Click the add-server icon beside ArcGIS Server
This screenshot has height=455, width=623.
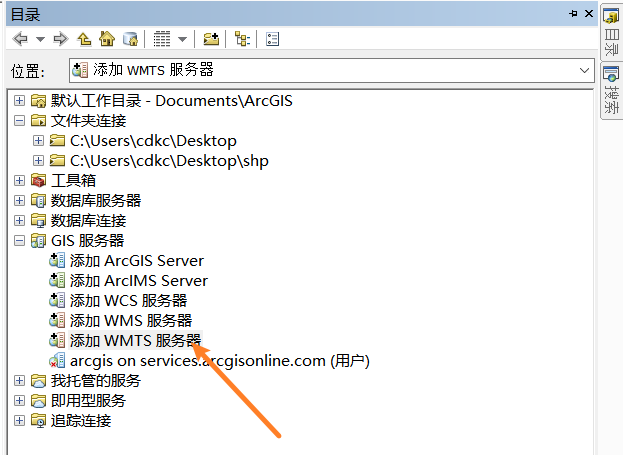click(x=57, y=261)
